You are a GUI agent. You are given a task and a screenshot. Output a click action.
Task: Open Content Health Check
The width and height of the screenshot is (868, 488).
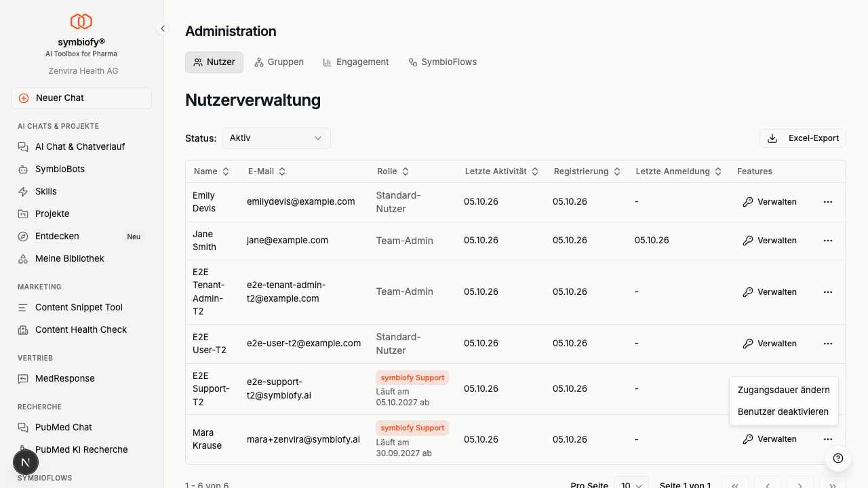(x=81, y=330)
